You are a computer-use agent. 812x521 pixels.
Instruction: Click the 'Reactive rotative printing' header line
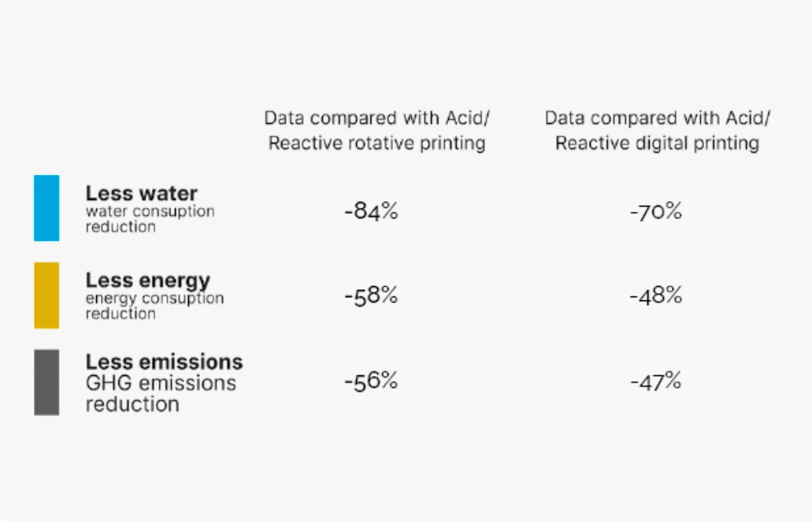click(x=376, y=143)
